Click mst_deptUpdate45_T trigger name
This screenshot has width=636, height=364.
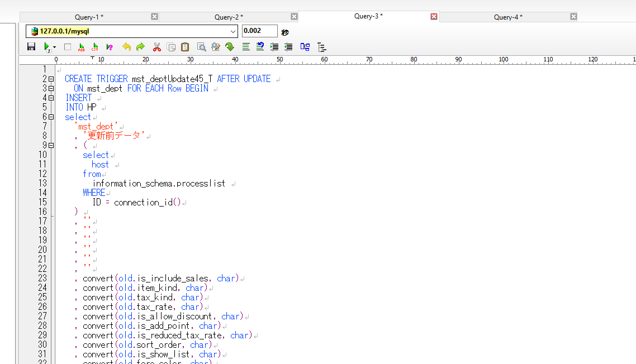pos(172,79)
